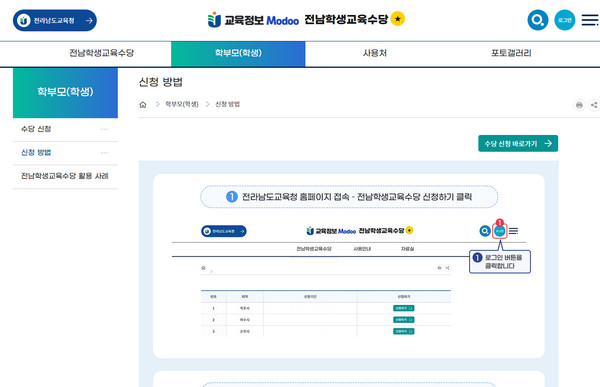The image size is (600, 387).
Task: Click the step 1 guide screenshot image
Action: tap(350, 278)
